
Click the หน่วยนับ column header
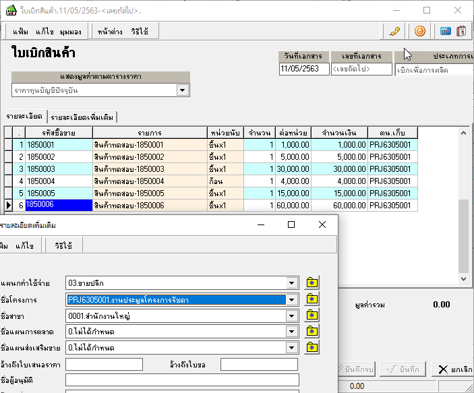[x=225, y=133]
